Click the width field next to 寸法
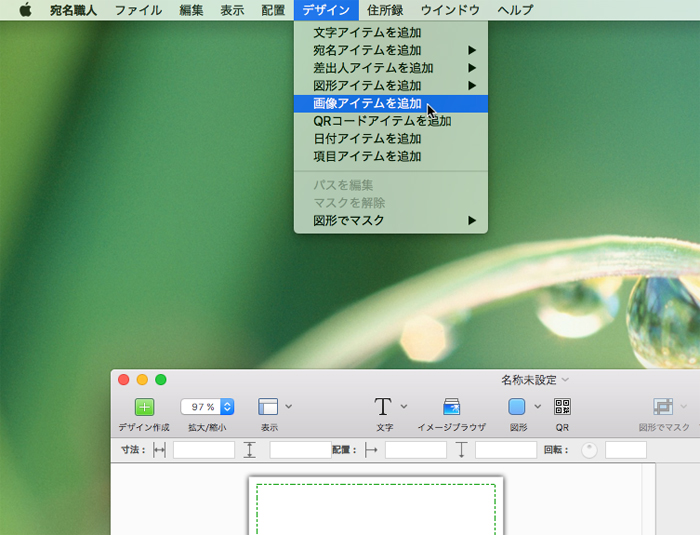Image resolution: width=700 pixels, height=535 pixels. point(203,450)
